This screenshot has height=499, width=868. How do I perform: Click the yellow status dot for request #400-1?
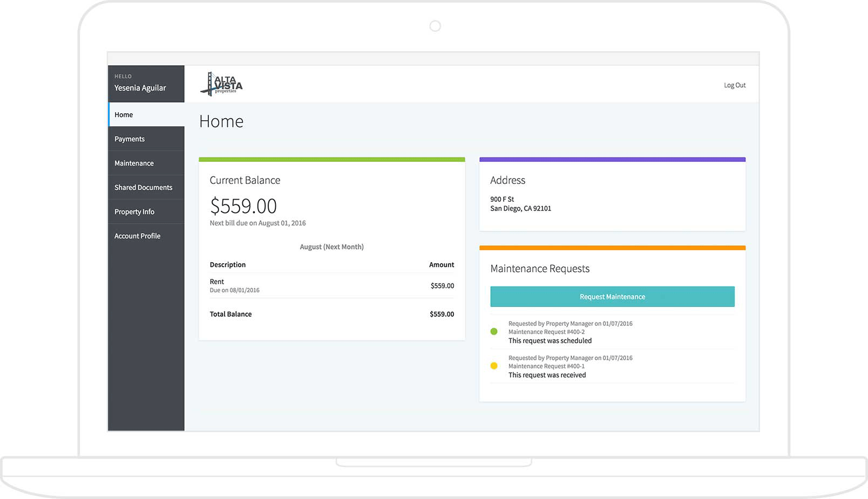click(x=493, y=366)
